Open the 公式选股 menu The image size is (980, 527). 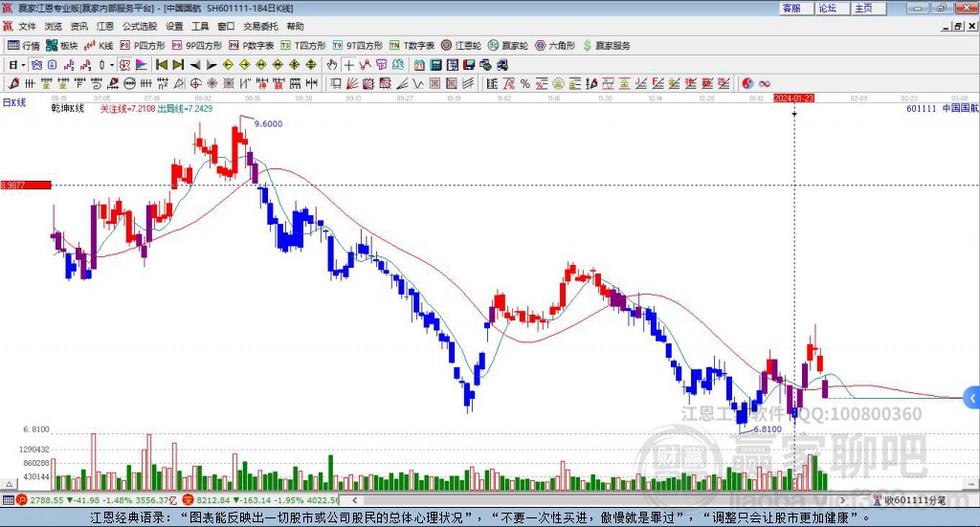pyautogui.click(x=140, y=26)
